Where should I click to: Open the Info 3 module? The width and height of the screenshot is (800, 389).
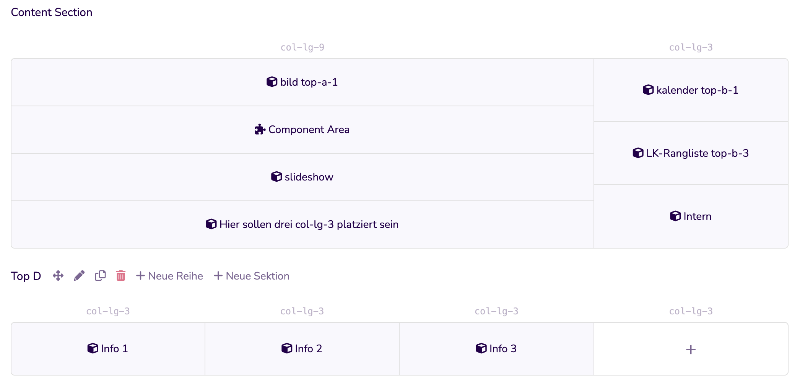tap(496, 349)
